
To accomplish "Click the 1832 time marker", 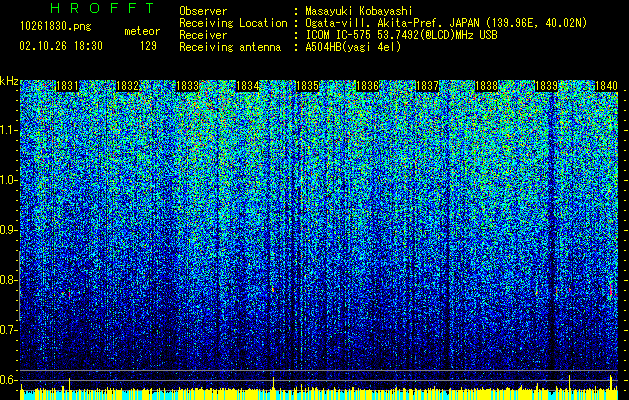I will pyautogui.click(x=127, y=86).
